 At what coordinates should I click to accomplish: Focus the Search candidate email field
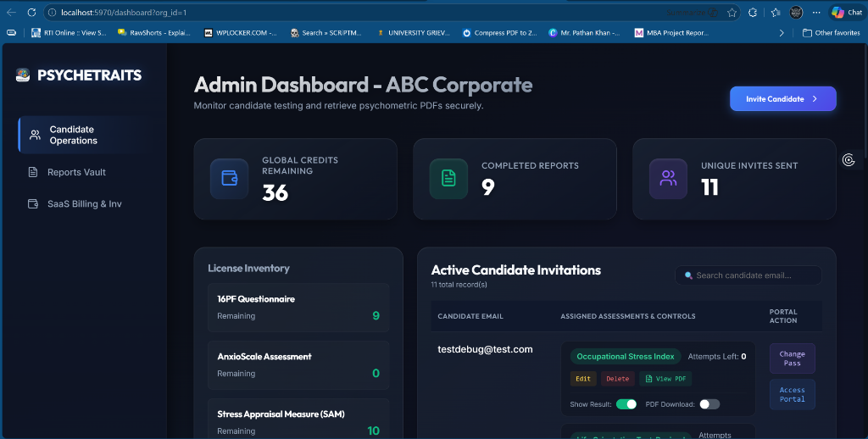(x=748, y=275)
